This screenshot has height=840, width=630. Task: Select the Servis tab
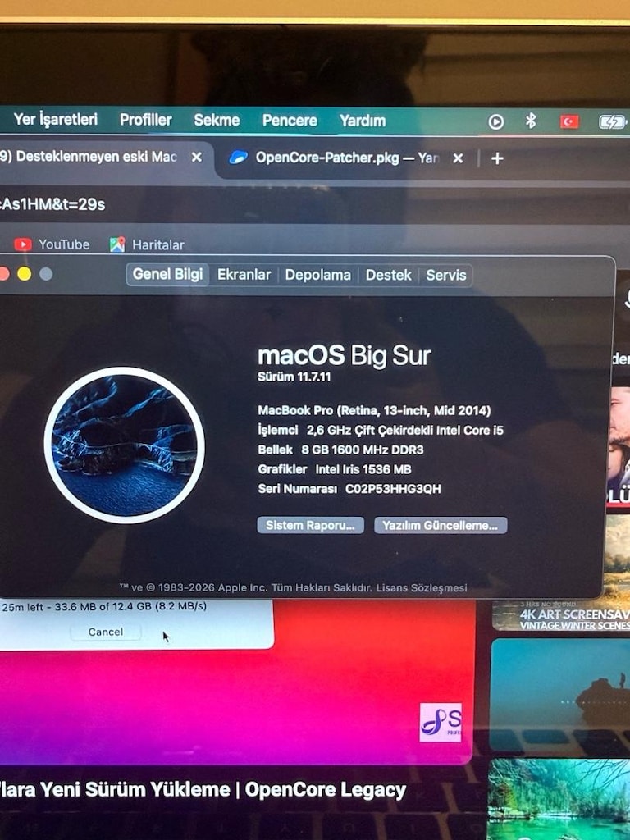[x=445, y=276]
